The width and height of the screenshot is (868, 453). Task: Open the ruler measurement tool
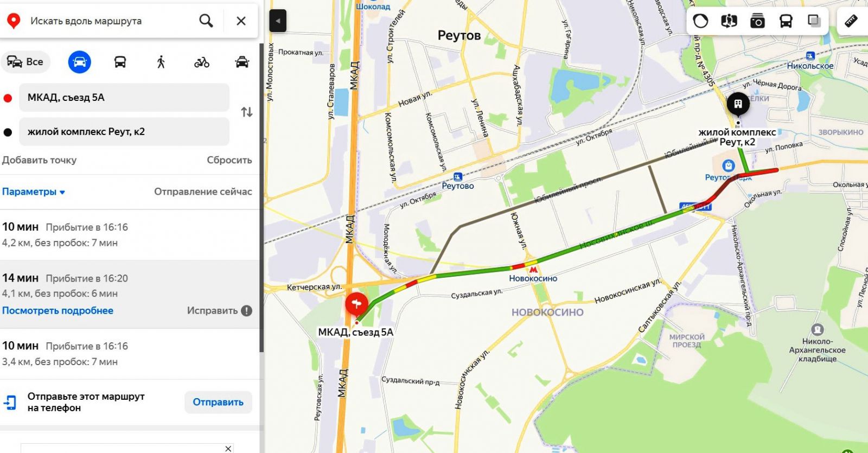pos(851,21)
